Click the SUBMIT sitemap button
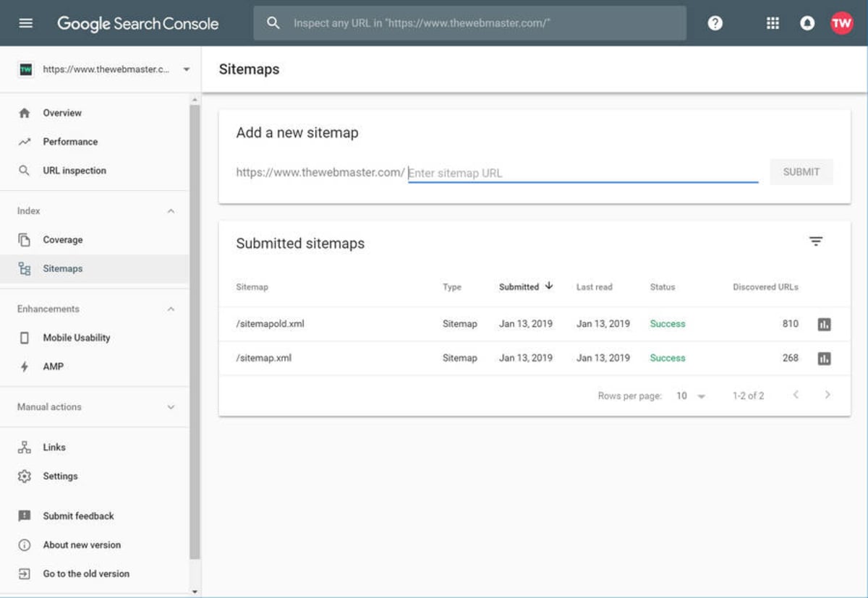 tap(801, 172)
